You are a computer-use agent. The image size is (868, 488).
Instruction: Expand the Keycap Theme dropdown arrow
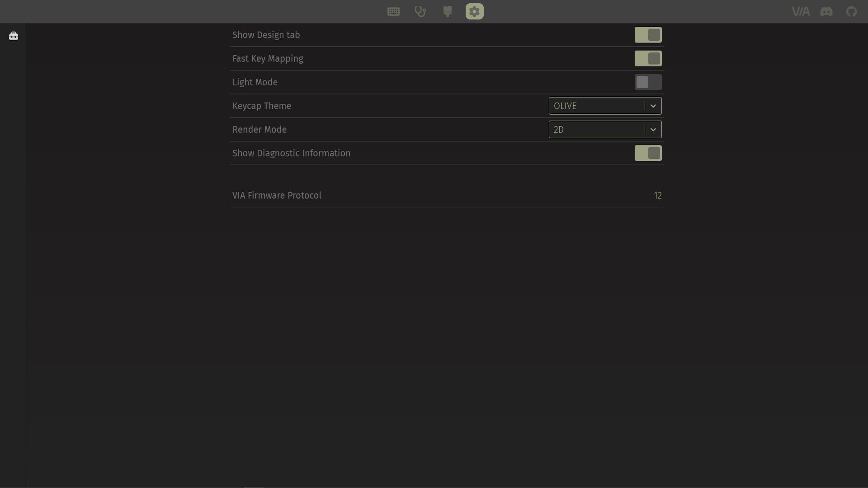(x=653, y=106)
